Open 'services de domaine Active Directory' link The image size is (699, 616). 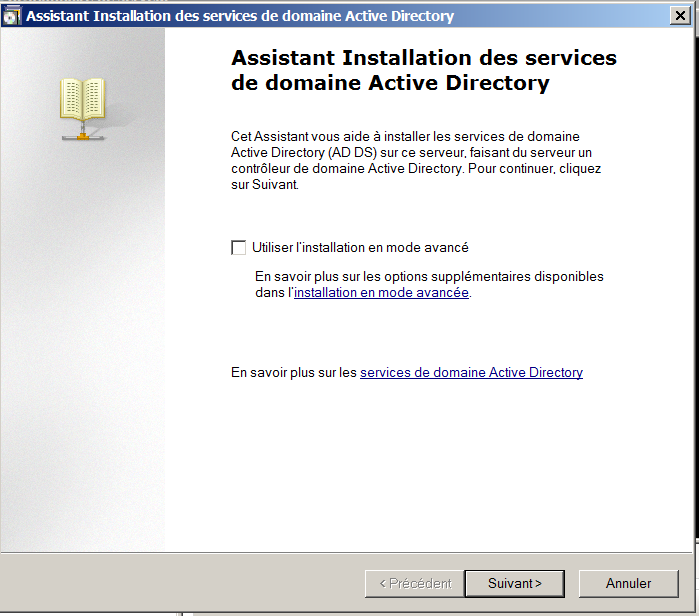[471, 373]
